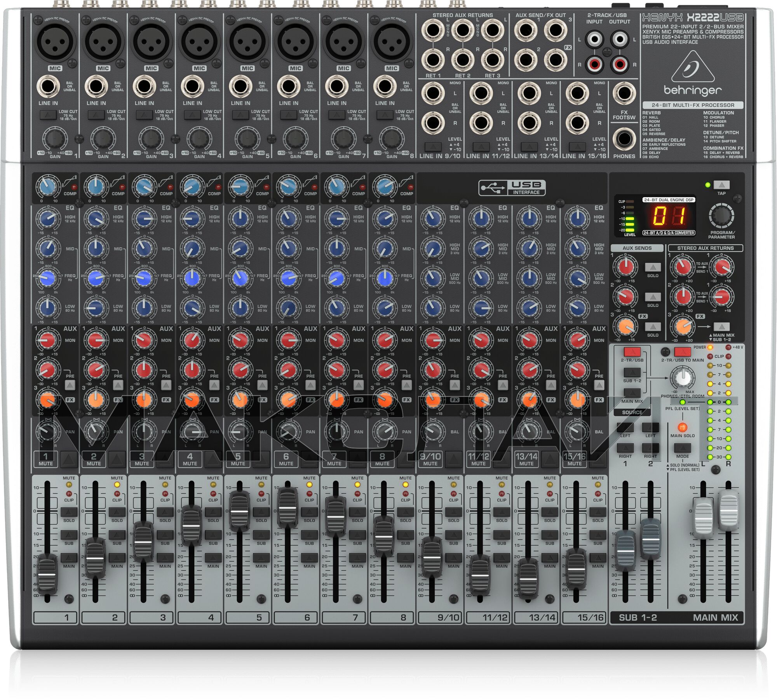
Task: Click the sub 1 LEFT assign button
Action: (x=625, y=427)
